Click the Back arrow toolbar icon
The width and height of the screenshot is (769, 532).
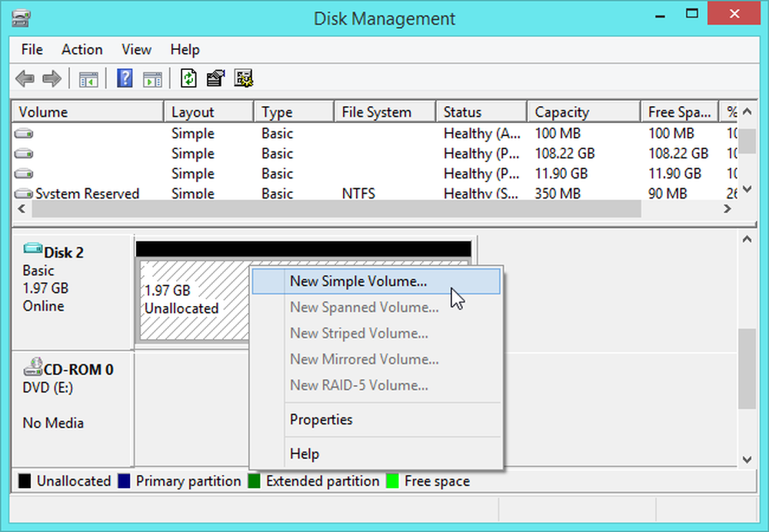click(25, 78)
